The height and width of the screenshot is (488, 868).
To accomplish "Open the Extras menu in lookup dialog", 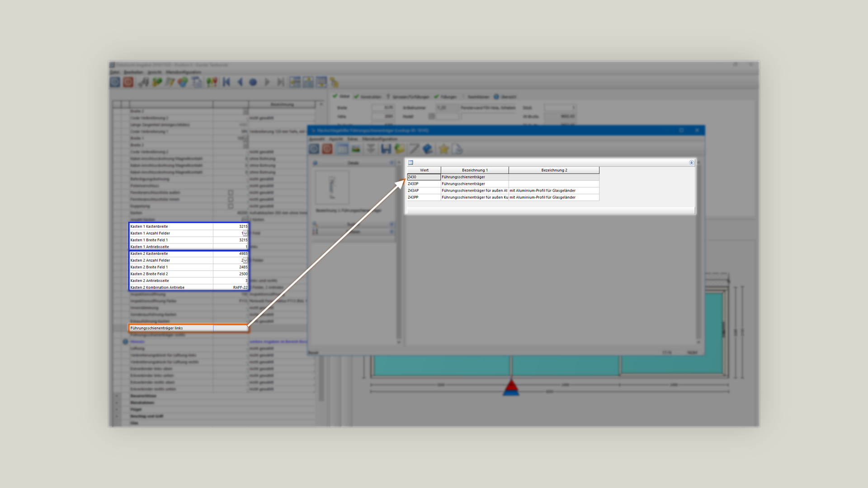I will 353,139.
